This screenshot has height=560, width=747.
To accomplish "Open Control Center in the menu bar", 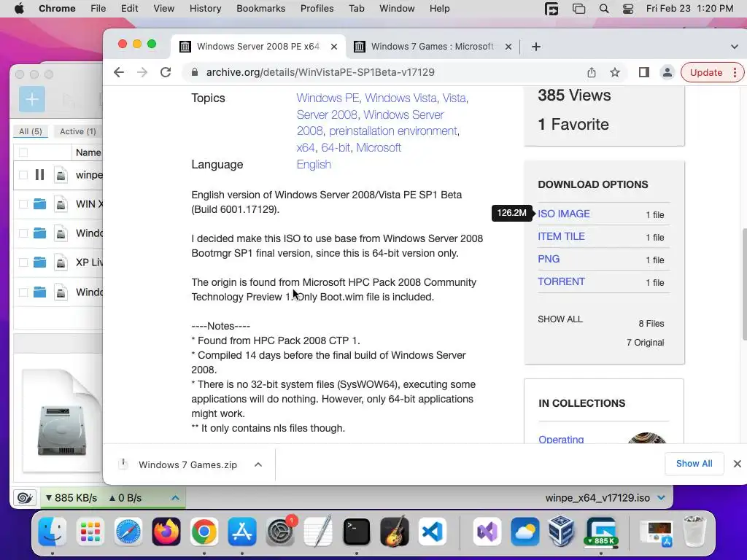I will (628, 9).
